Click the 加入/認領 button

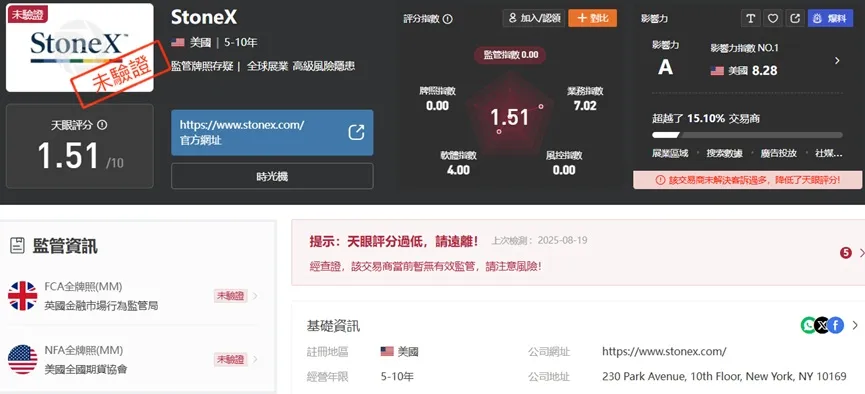(533, 18)
